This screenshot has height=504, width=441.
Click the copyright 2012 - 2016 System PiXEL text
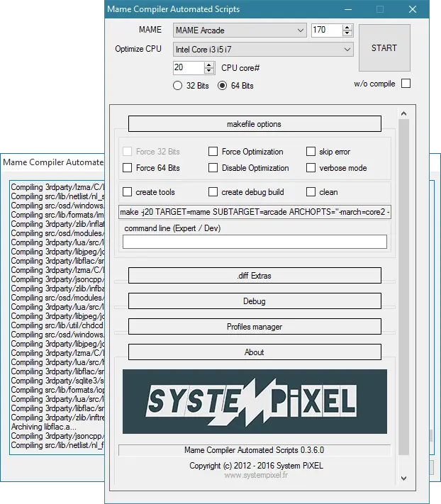256,466
